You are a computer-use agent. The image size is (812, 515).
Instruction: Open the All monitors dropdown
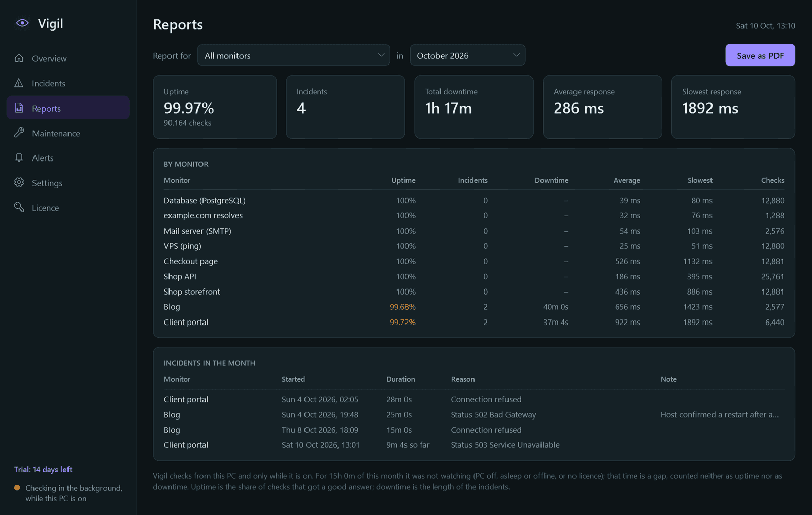click(x=293, y=55)
